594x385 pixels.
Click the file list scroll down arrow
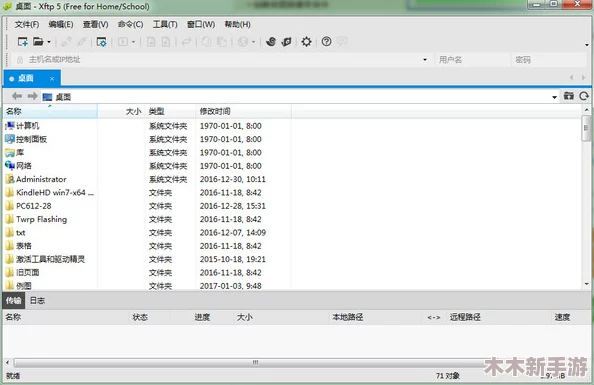coord(586,284)
